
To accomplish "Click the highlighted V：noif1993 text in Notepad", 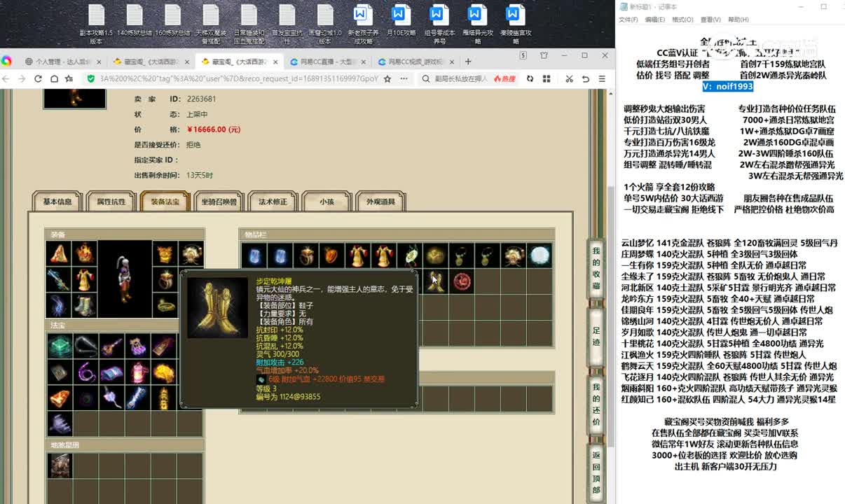I will 729,86.
